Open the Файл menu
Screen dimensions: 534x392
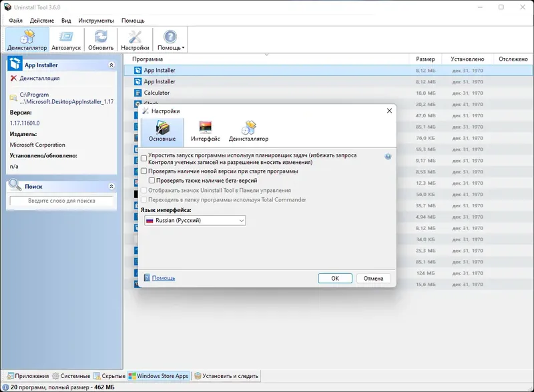(15, 21)
